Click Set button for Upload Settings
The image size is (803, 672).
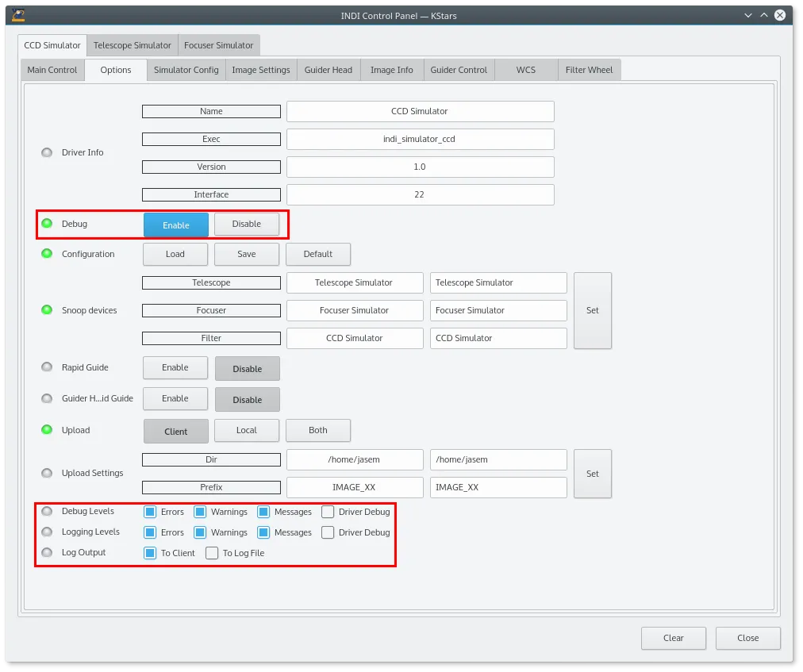593,474
